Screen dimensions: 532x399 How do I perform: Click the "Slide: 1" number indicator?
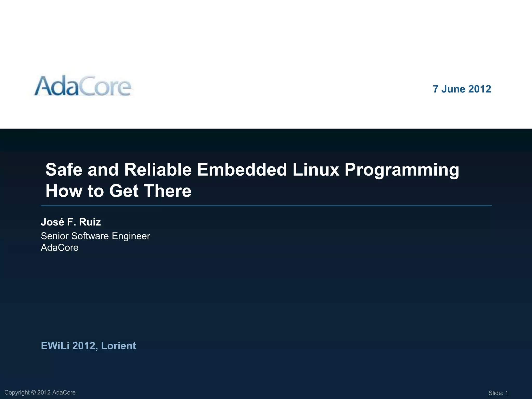coord(498,393)
